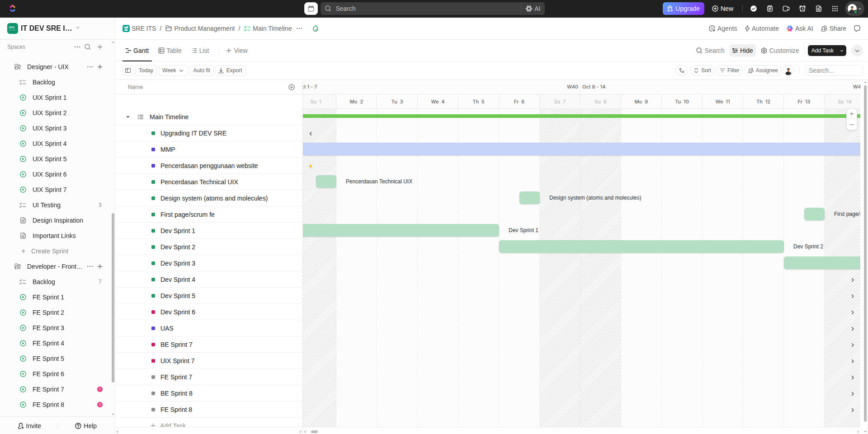Open the user avatar menu

coord(854,9)
